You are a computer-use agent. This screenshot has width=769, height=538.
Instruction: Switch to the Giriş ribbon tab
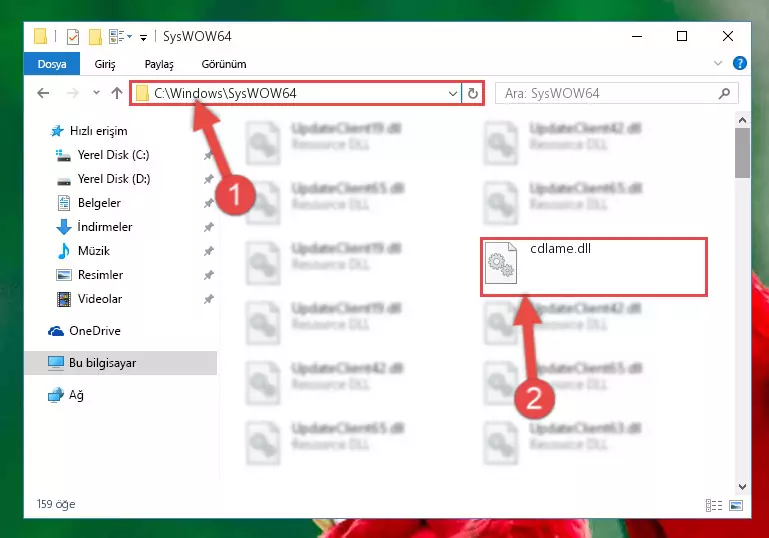105,64
